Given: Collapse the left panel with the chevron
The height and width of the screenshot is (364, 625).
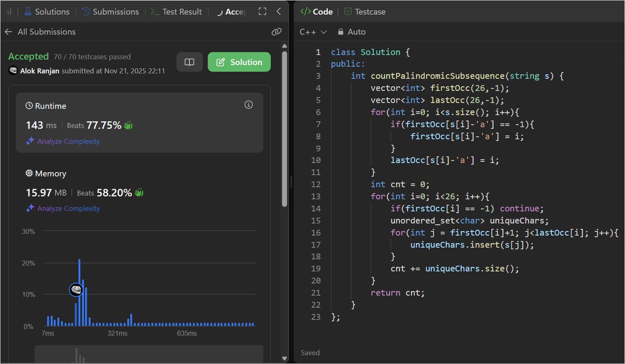Looking at the screenshot, I should (278, 11).
